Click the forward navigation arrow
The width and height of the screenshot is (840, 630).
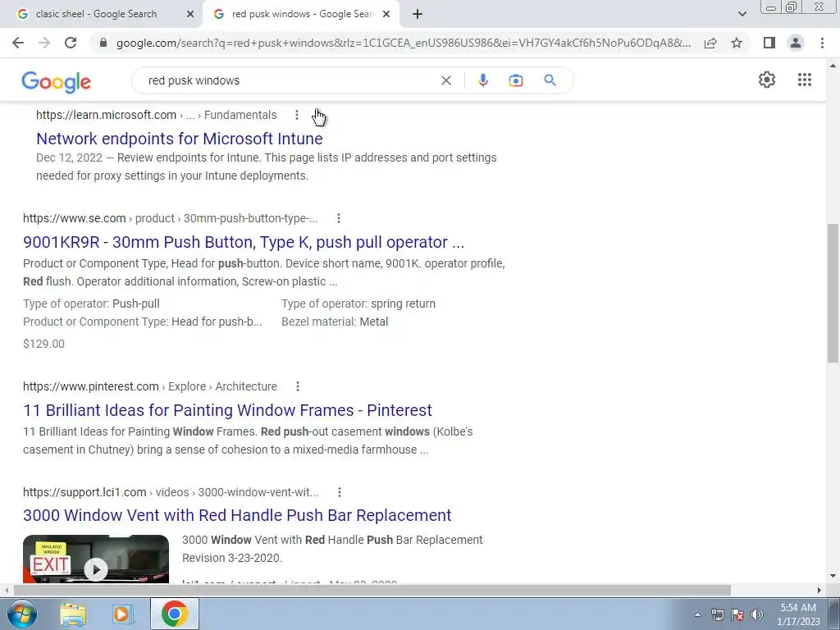(44, 43)
